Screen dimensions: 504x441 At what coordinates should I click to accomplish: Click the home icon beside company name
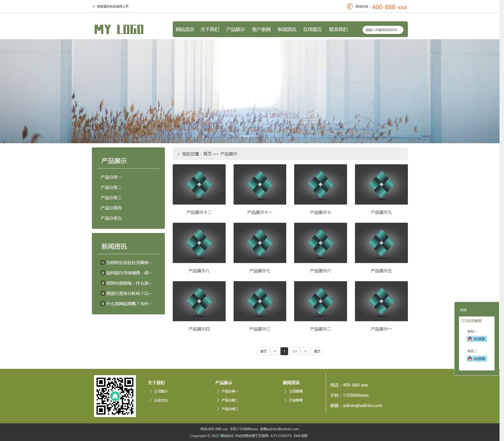click(x=93, y=7)
